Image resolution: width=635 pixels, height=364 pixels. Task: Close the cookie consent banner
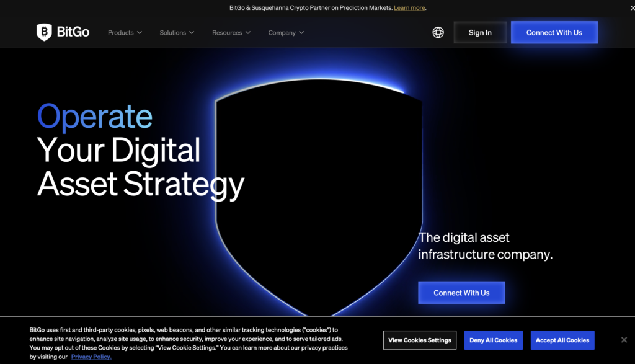(x=624, y=340)
